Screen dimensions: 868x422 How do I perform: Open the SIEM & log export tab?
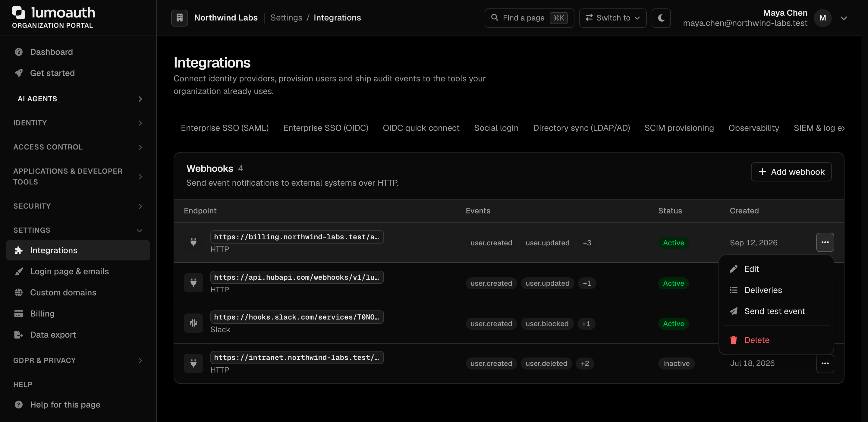[819, 128]
